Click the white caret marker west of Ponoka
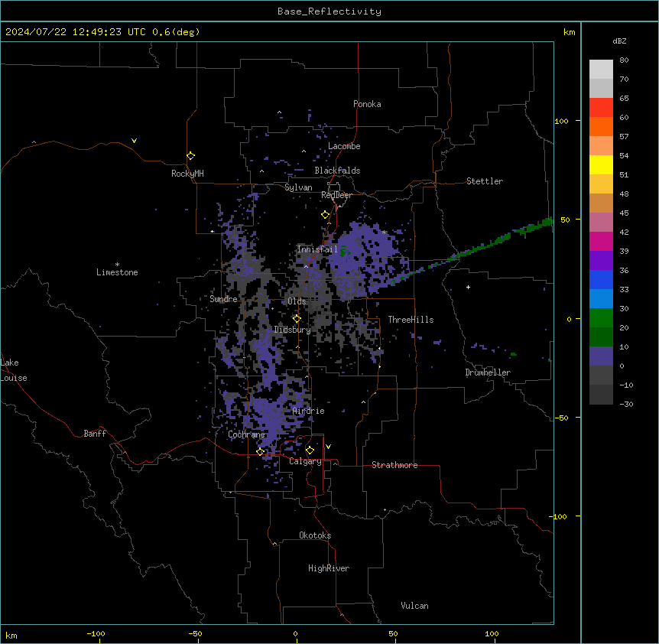This screenshot has height=644, width=659. coord(279,112)
